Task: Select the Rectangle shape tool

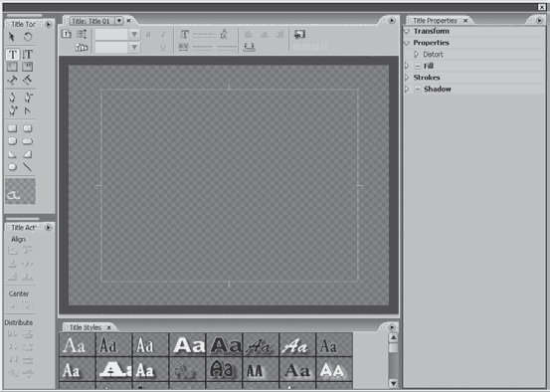Action: (x=12, y=128)
